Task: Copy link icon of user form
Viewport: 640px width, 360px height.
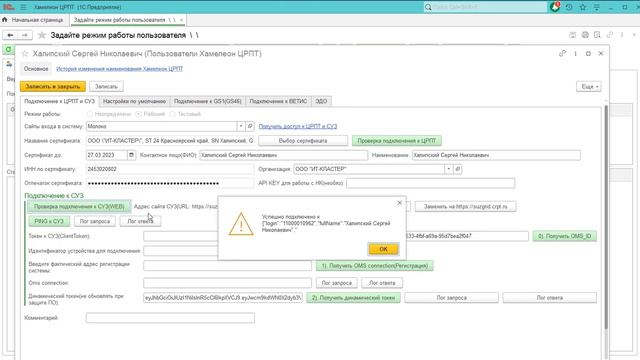Action: pyautogui.click(x=562, y=53)
